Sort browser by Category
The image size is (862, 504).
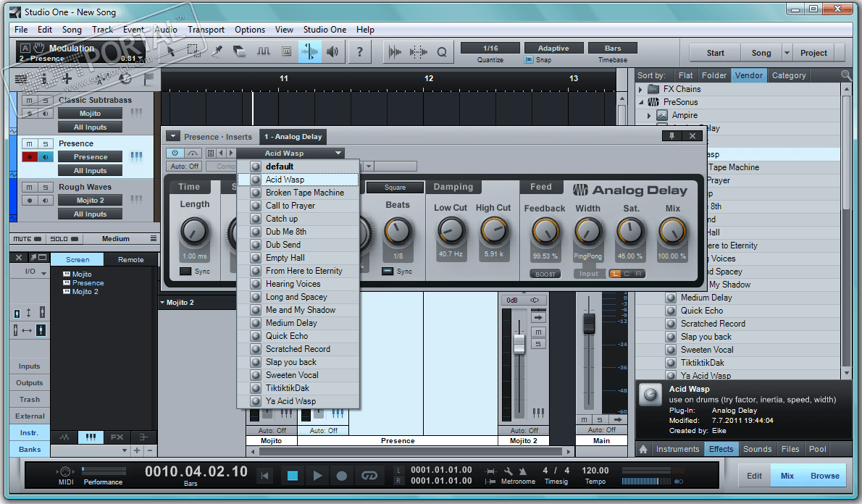tap(788, 75)
